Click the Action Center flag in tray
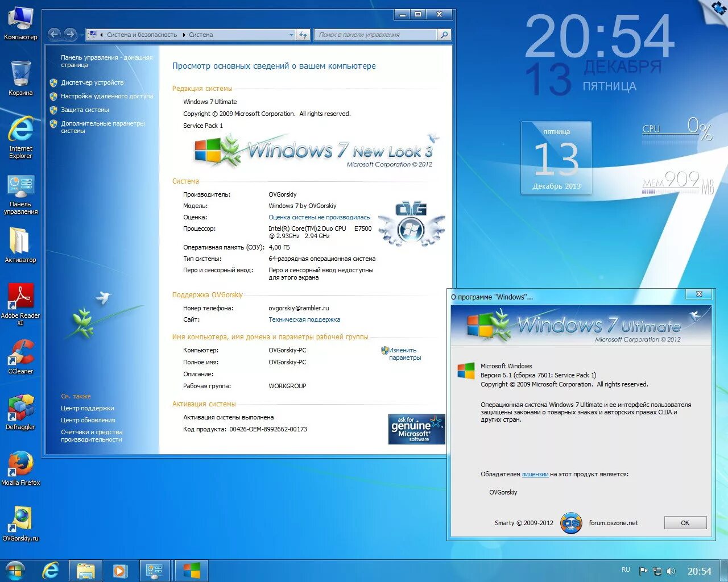The image size is (728, 582). [x=644, y=571]
